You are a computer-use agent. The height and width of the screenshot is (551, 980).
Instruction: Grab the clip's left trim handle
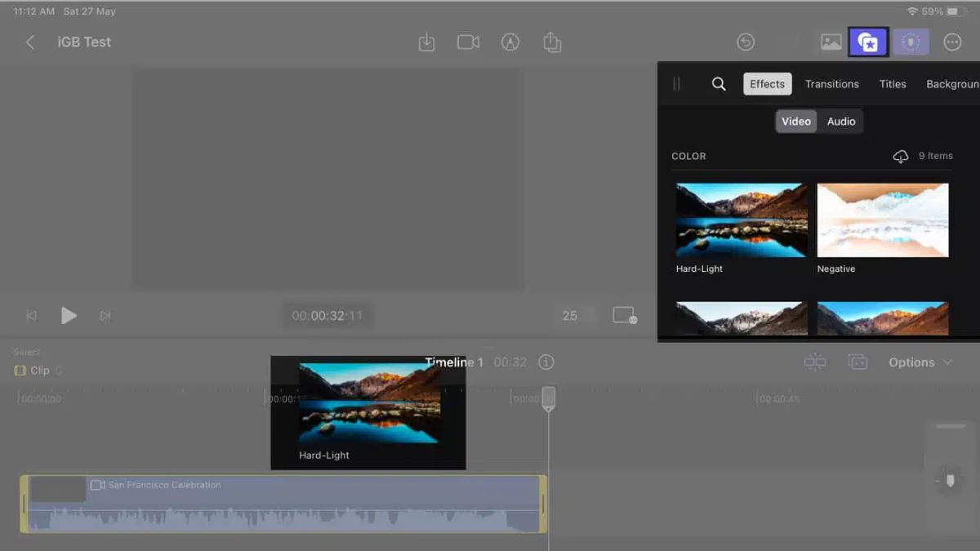(x=24, y=504)
